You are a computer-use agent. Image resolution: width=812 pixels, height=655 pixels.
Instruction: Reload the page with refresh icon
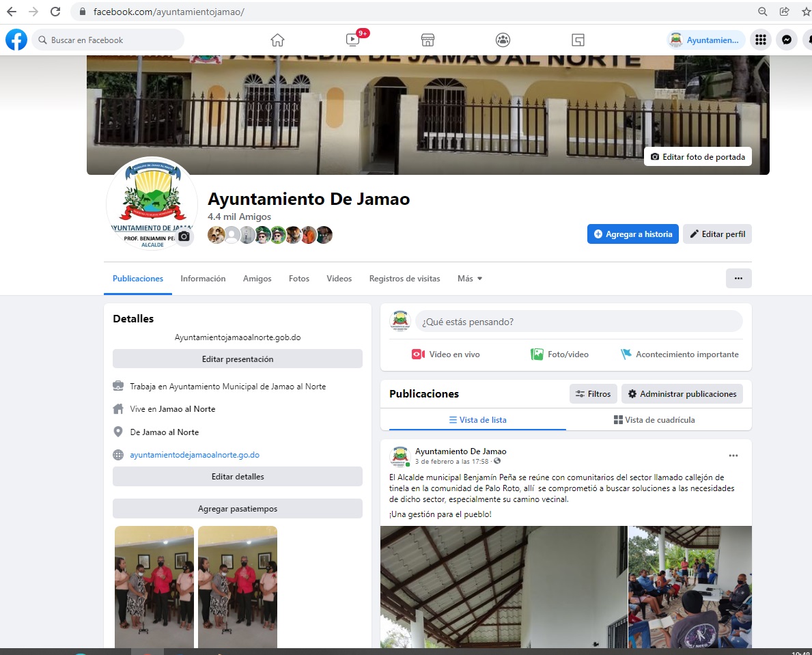[55, 12]
